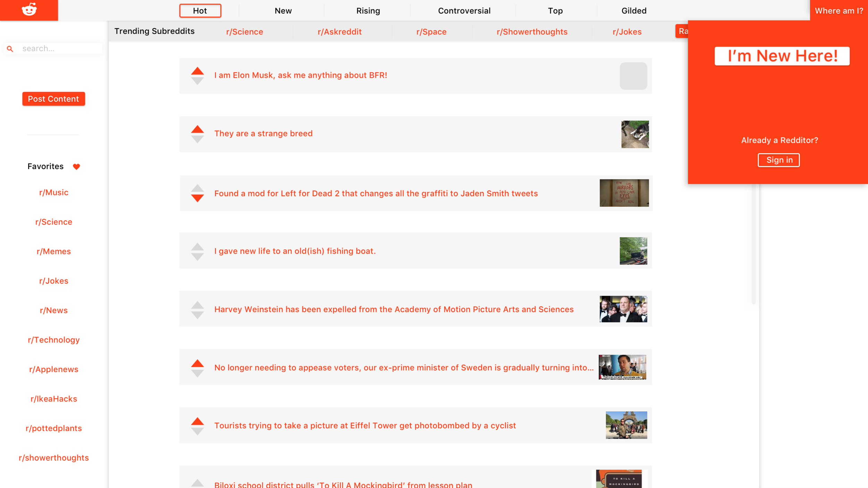Click the Harvey Weinstein tuxedo thumbnail
Screen dimensions: 868x488
pyautogui.click(x=623, y=309)
